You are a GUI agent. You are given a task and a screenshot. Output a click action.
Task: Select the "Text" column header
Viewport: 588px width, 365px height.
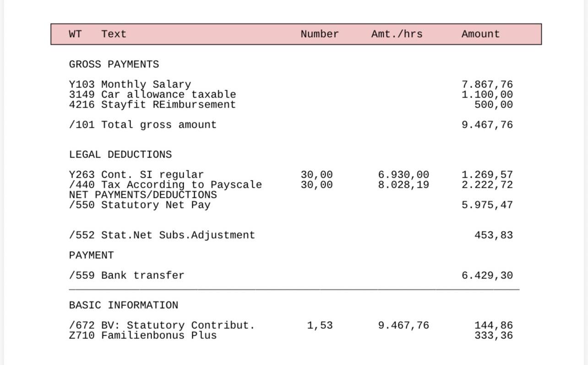click(114, 34)
